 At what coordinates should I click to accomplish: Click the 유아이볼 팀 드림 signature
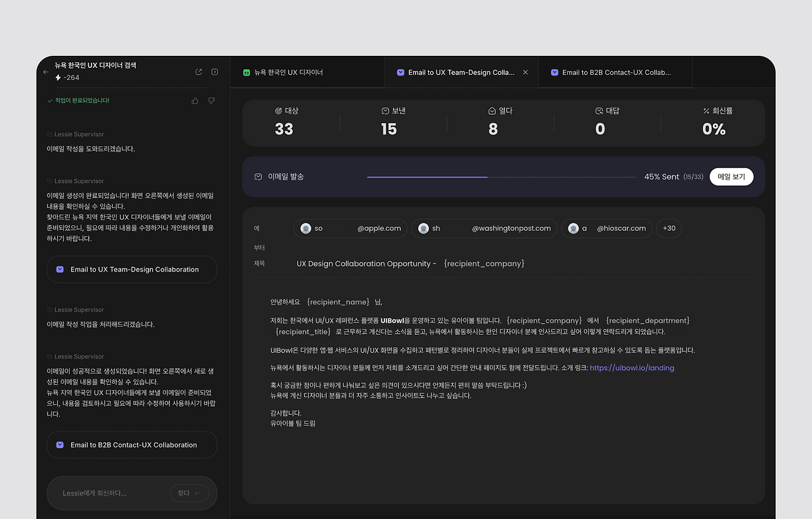coord(292,423)
